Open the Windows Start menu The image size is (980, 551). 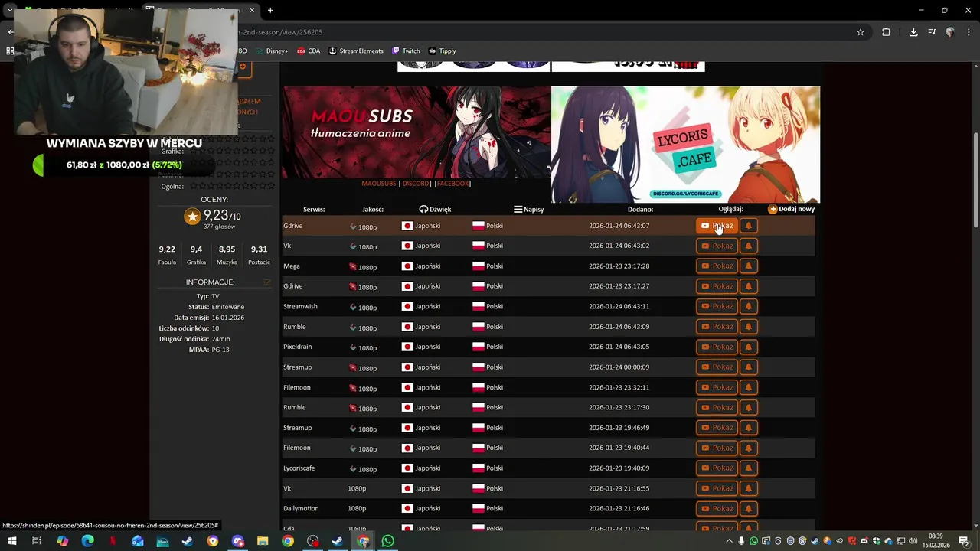11,541
